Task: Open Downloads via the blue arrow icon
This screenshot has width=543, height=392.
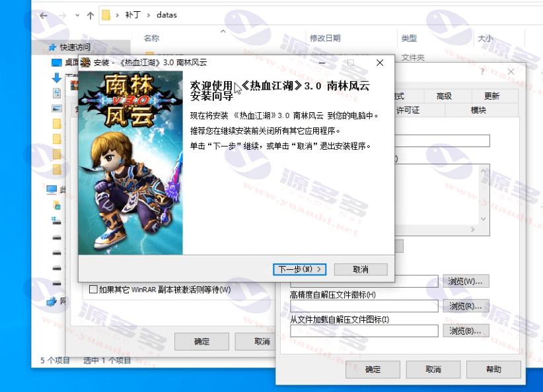Action: point(57,78)
